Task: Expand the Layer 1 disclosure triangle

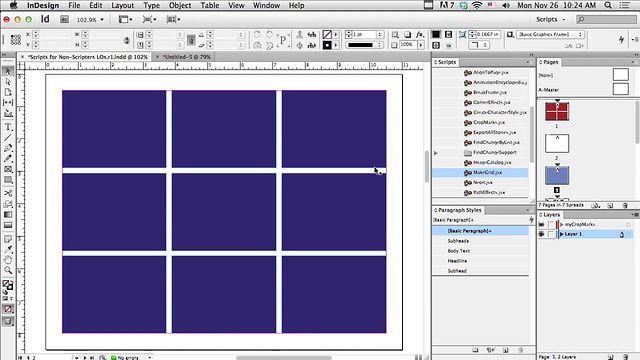Action: (562, 234)
